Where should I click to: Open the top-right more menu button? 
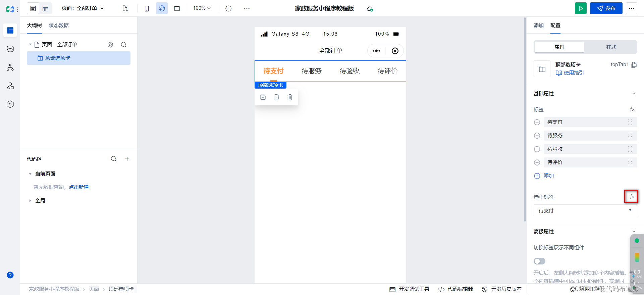pyautogui.click(x=632, y=8)
